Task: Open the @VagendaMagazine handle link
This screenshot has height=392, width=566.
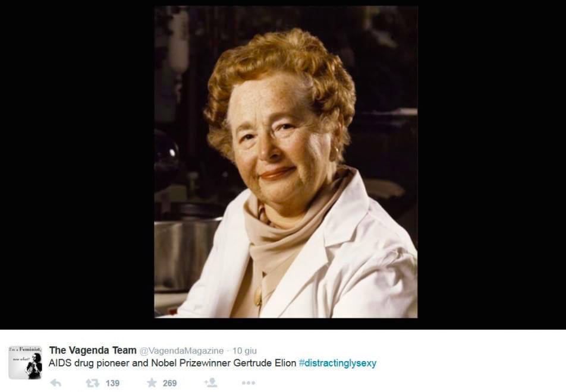Action: [181, 350]
